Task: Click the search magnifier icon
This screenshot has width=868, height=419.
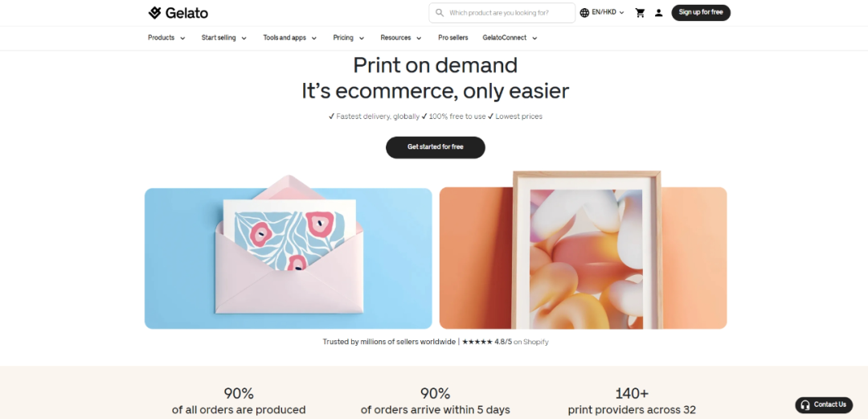Action: tap(440, 13)
